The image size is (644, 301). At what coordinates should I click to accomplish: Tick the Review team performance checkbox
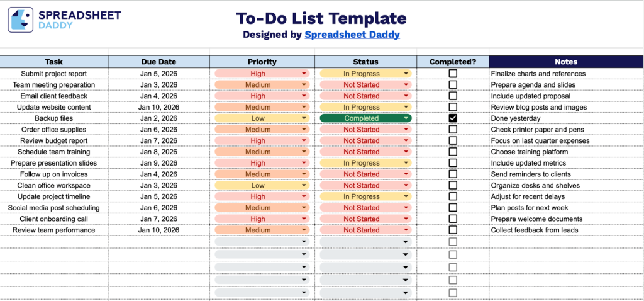[453, 230]
